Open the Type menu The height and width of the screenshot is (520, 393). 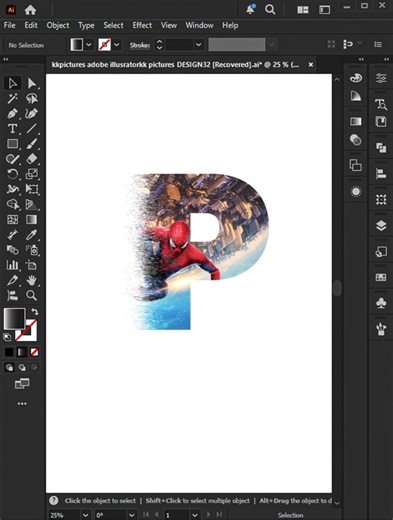[86, 25]
